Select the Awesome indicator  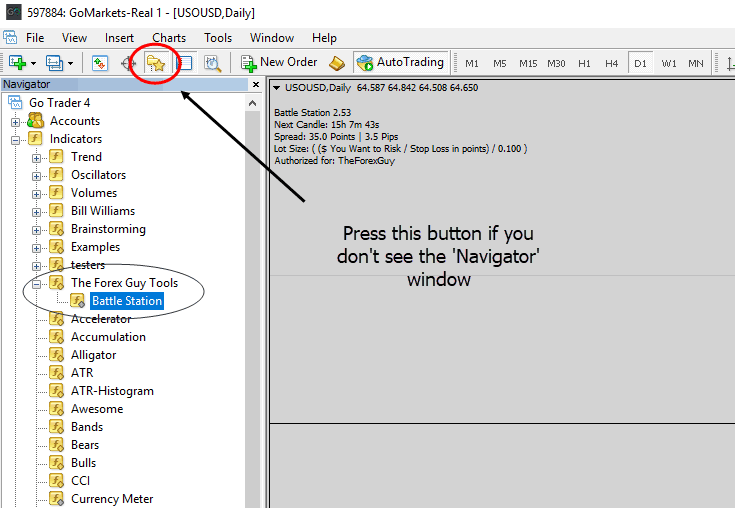click(x=97, y=409)
